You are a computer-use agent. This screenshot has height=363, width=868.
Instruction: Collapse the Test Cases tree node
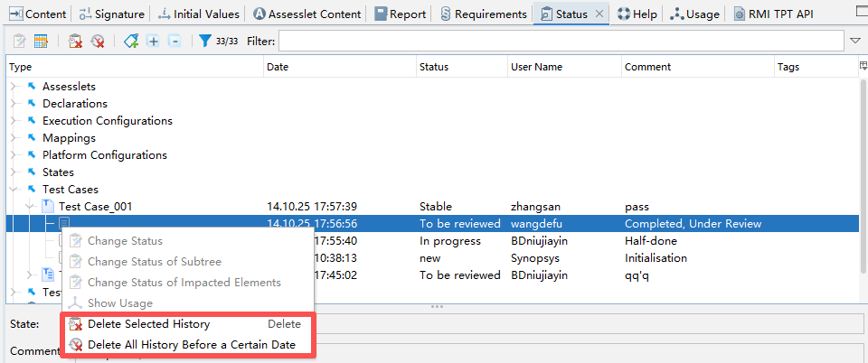tap(14, 190)
